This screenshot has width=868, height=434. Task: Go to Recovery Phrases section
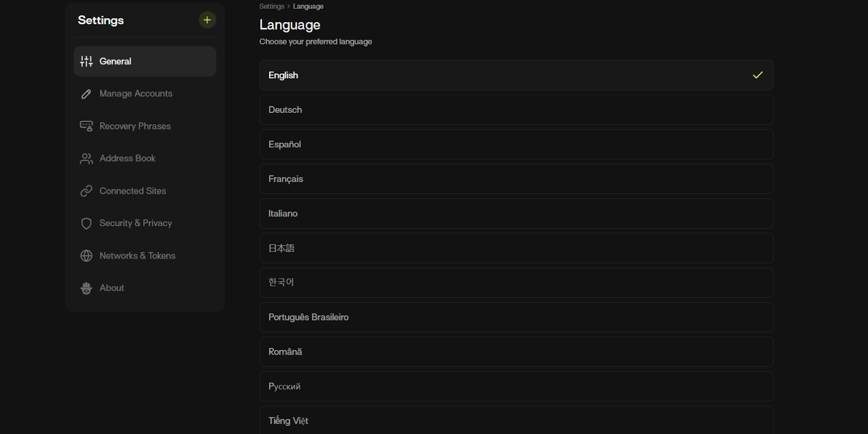[x=135, y=126]
